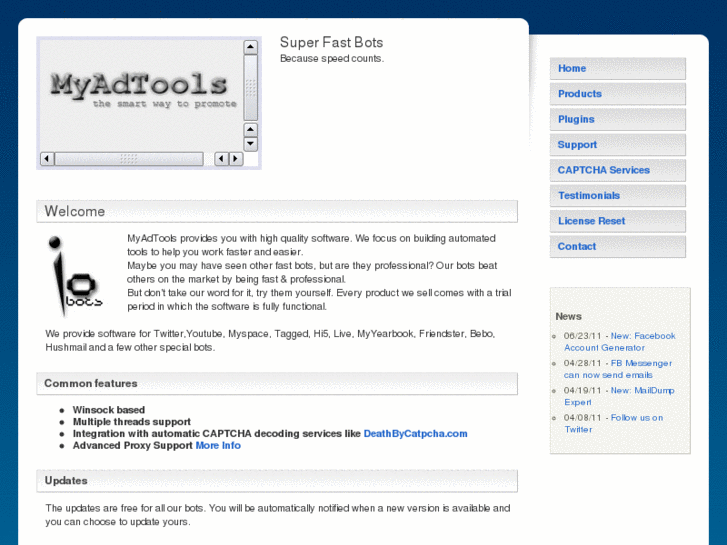
Task: Click the sentence starting We provide software for Twitter
Action: point(270,340)
